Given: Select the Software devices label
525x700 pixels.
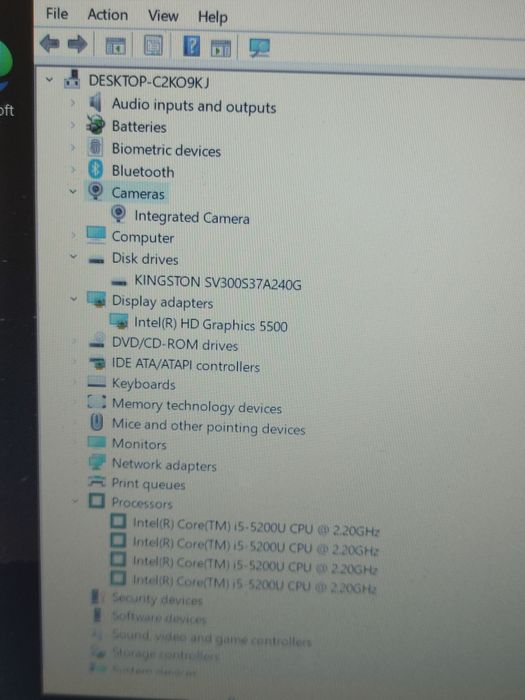Looking at the screenshot, I should pyautogui.click(x=159, y=618).
